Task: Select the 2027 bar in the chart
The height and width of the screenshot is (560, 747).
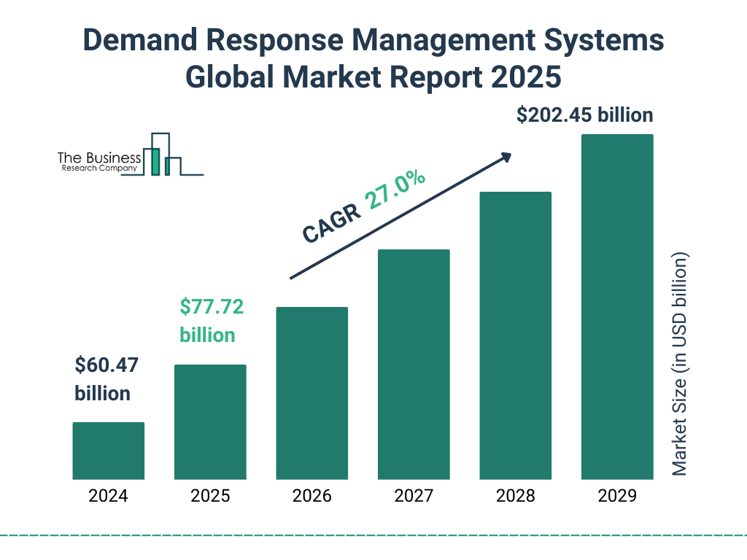Action: tap(414, 365)
